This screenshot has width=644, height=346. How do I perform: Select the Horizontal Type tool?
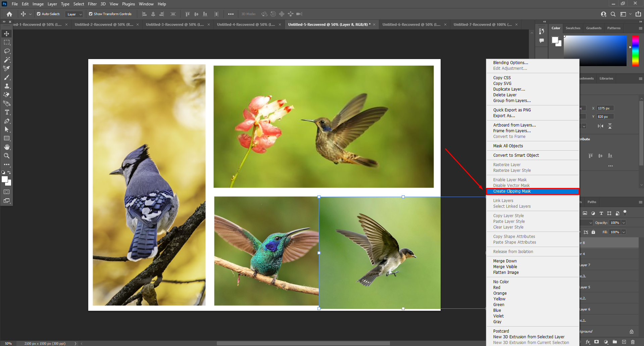[x=7, y=112]
